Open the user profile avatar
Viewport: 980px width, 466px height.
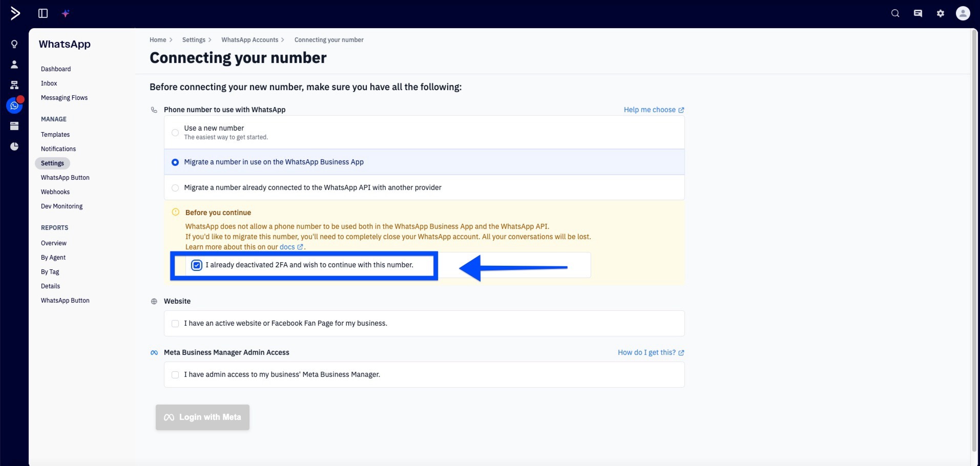[x=963, y=13]
